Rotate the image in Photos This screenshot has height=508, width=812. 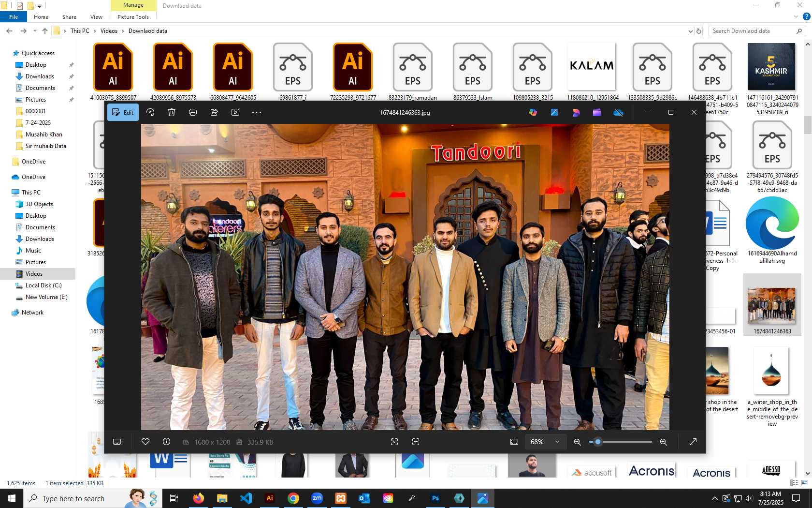coord(150,112)
